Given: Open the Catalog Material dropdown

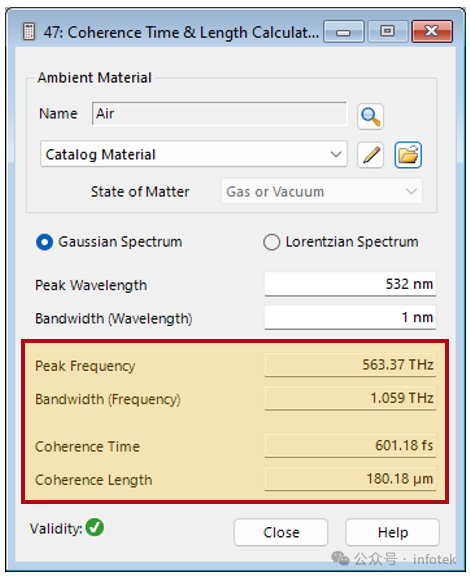Looking at the screenshot, I should [x=194, y=154].
